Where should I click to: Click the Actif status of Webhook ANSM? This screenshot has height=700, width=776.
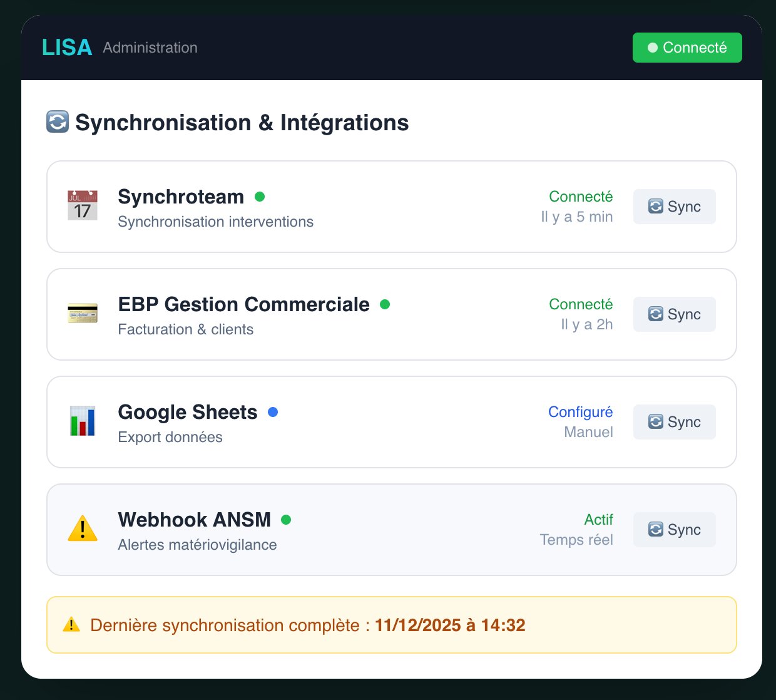598,520
